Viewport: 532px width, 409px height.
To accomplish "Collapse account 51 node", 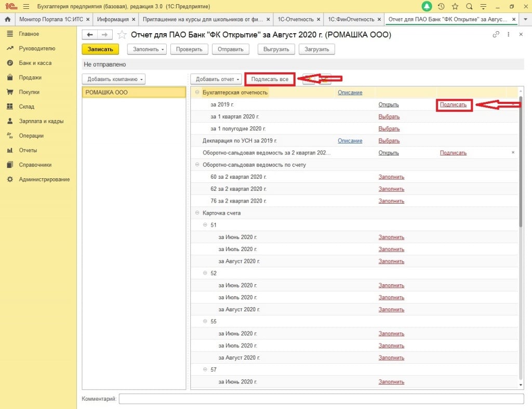I will (205, 225).
